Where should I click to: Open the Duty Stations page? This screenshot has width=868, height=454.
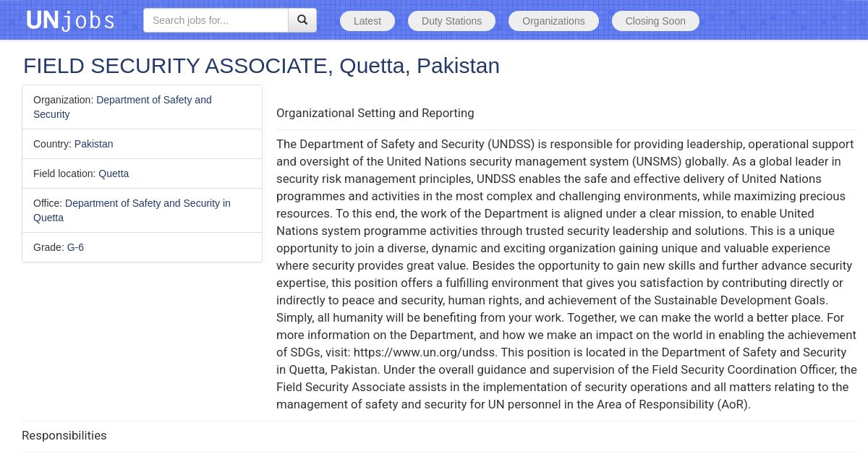tap(451, 21)
